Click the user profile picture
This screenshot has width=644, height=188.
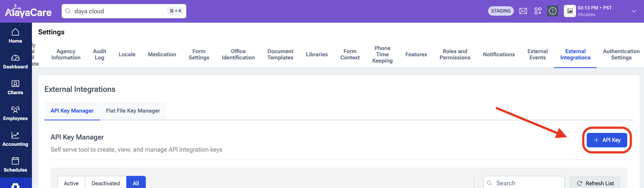pyautogui.click(x=570, y=11)
